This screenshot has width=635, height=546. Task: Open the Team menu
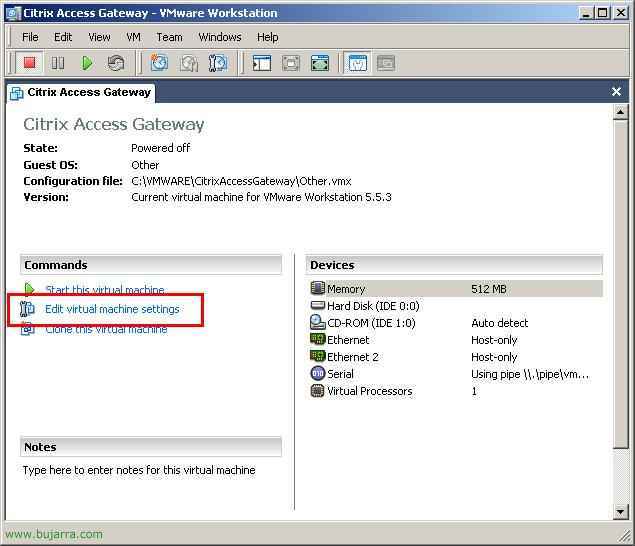coord(169,37)
